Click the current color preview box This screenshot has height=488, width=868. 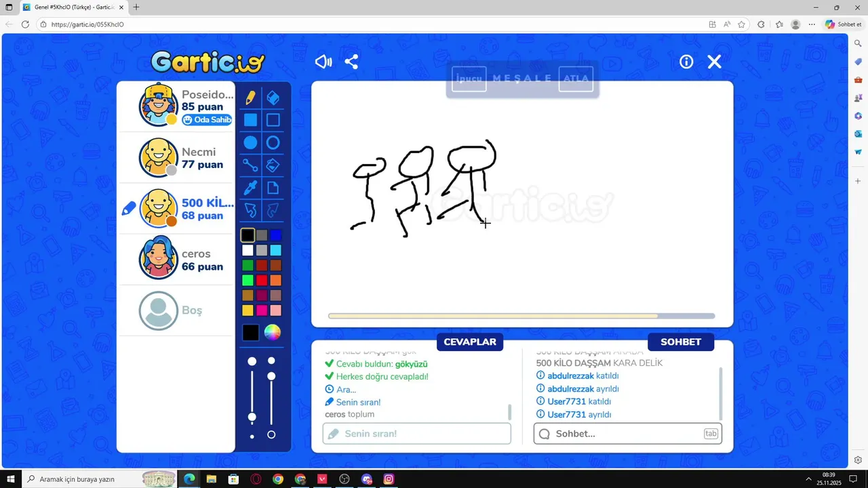click(251, 333)
